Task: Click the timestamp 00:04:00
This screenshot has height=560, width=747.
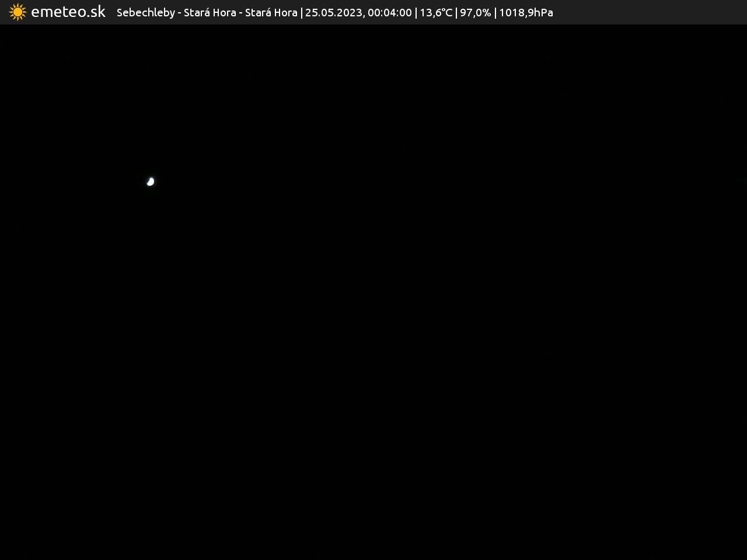Action: click(389, 13)
